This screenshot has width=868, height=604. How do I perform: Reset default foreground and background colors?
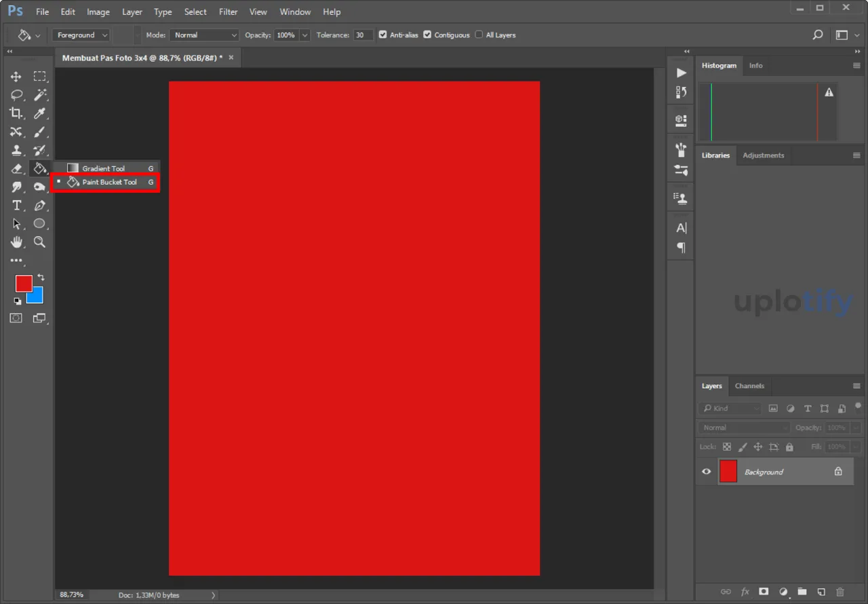click(17, 301)
